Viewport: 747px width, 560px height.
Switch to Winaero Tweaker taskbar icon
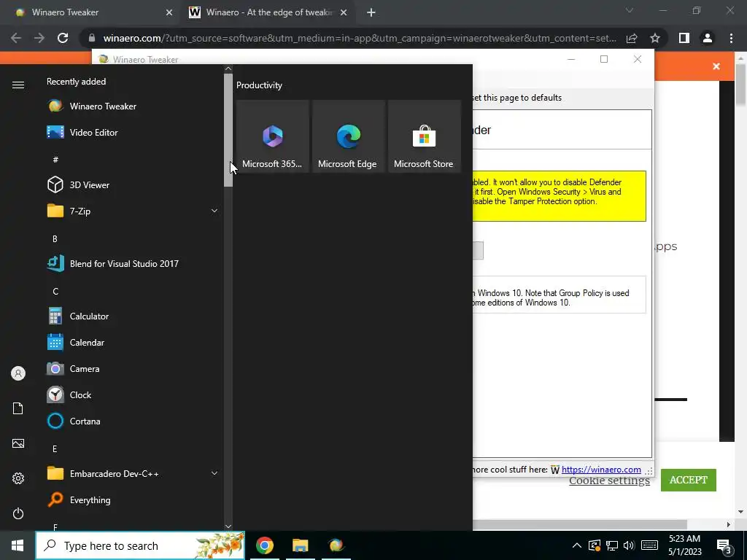(336, 545)
